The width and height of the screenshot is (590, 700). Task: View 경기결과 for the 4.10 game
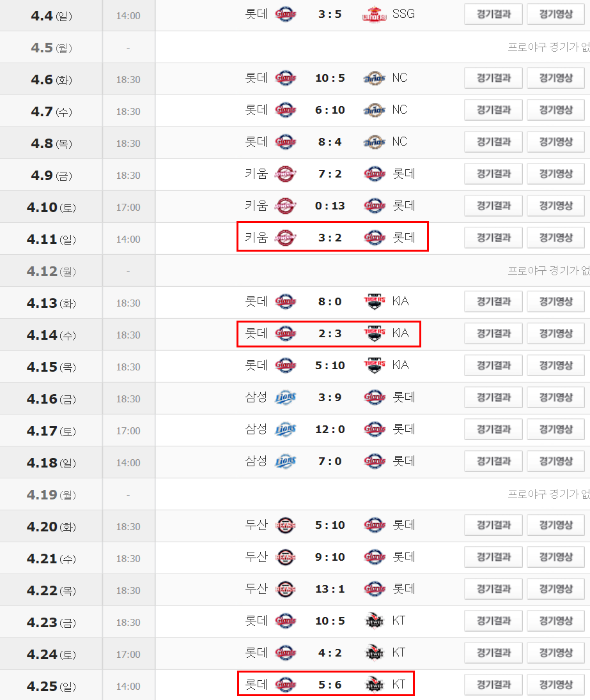click(x=493, y=206)
